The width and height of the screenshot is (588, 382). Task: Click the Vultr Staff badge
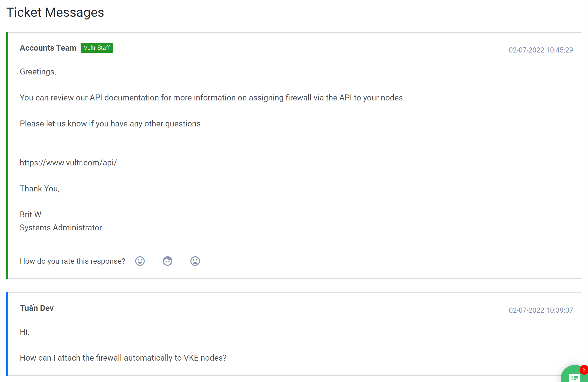pos(97,48)
